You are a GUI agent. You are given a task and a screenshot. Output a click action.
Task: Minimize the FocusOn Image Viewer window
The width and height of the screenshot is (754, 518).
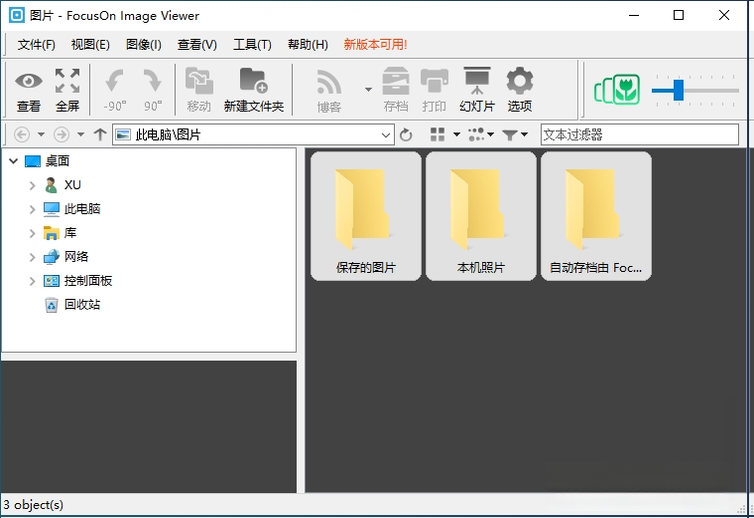pos(634,15)
